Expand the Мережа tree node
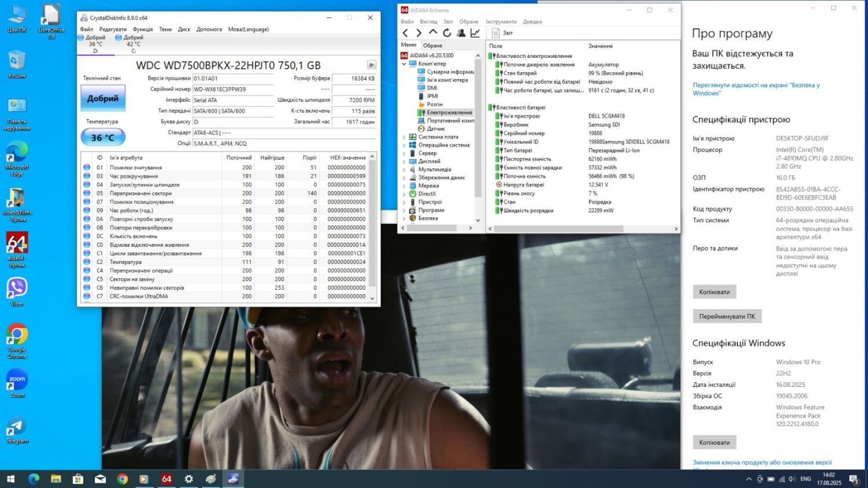868x488 pixels. tap(404, 186)
